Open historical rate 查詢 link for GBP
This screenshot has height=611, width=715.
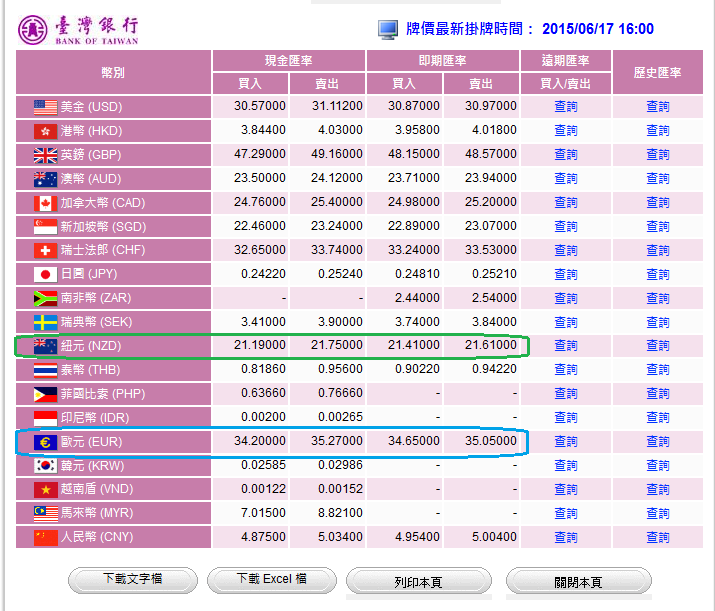[658, 155]
